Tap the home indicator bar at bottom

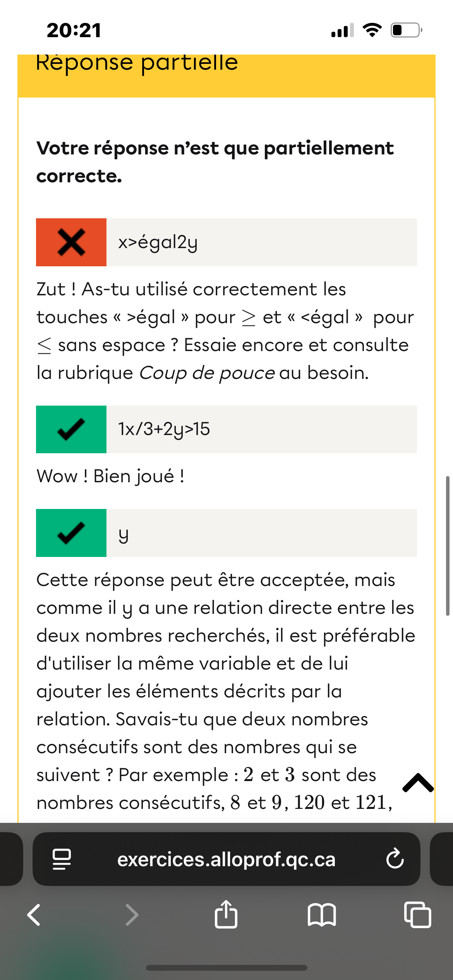tap(226, 968)
